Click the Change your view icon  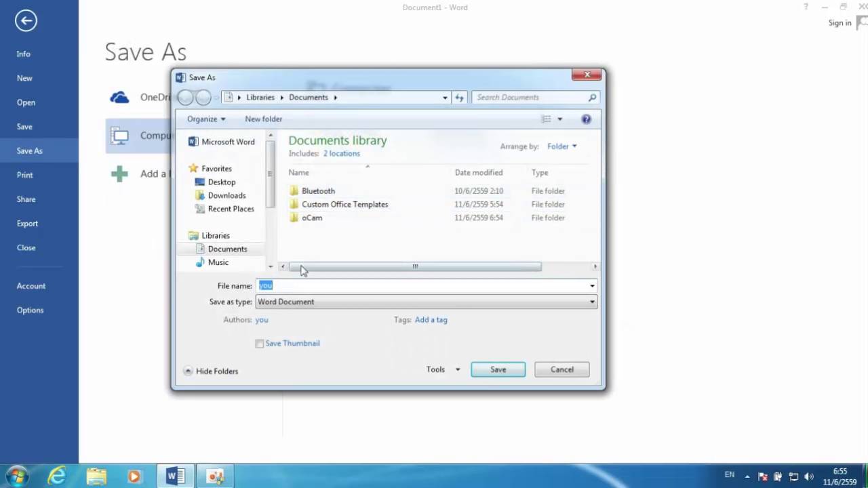pyautogui.click(x=547, y=119)
